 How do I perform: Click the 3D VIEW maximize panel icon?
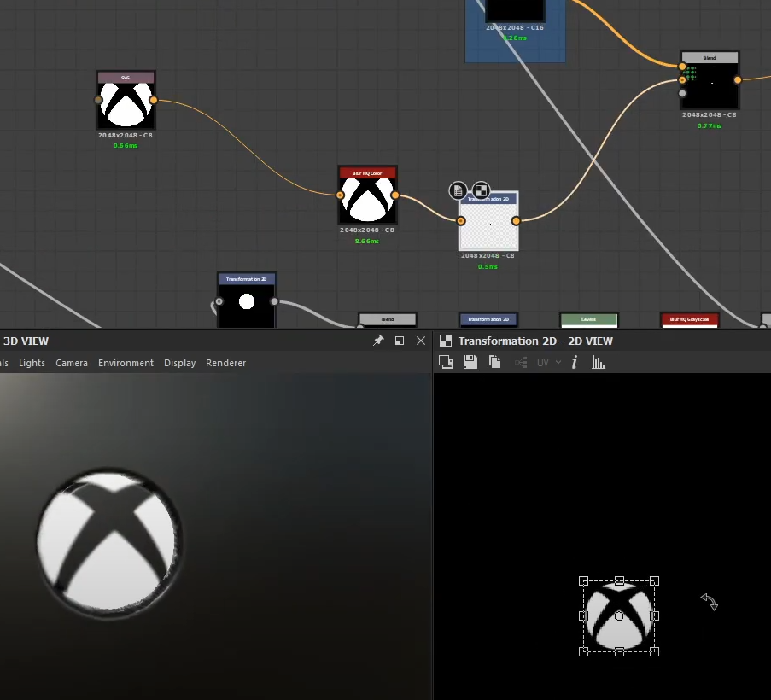400,340
